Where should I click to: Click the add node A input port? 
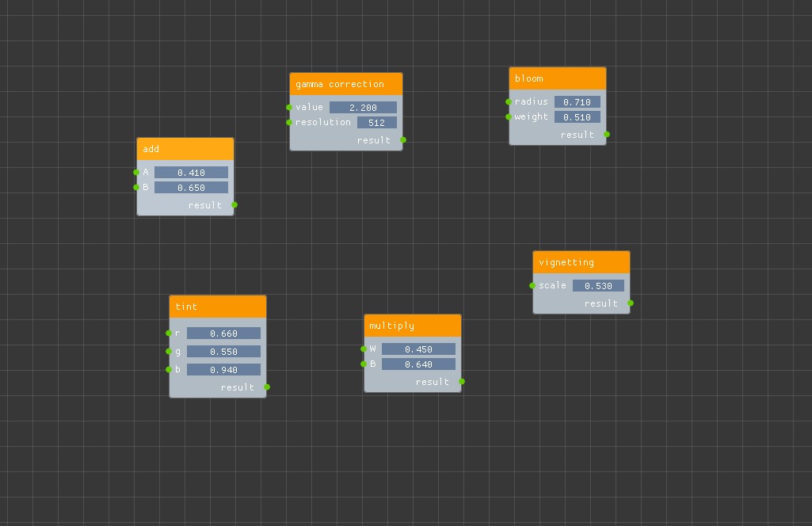pyautogui.click(x=136, y=173)
